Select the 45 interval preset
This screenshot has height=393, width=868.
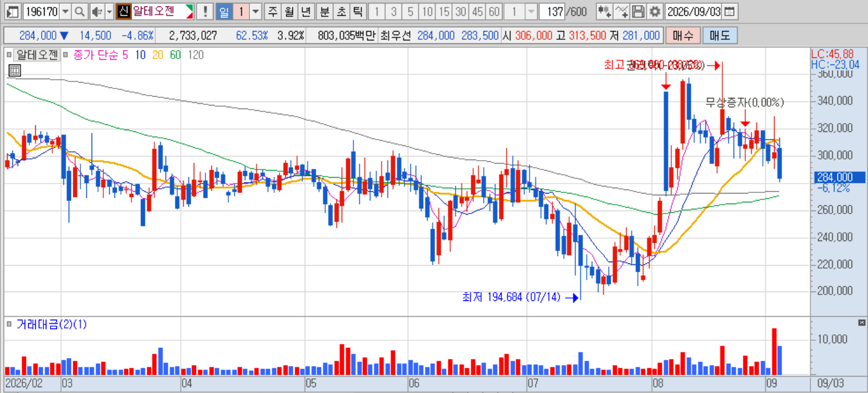pyautogui.click(x=477, y=11)
